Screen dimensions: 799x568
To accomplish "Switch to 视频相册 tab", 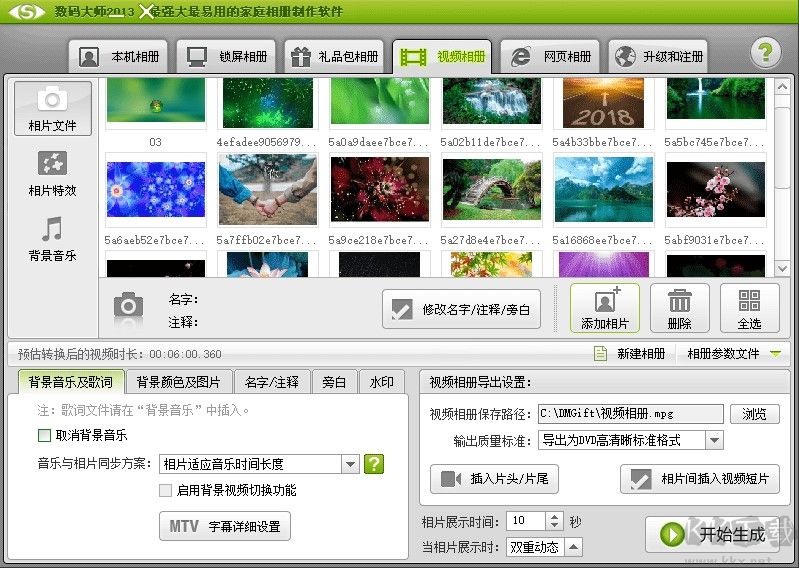I will (442, 56).
